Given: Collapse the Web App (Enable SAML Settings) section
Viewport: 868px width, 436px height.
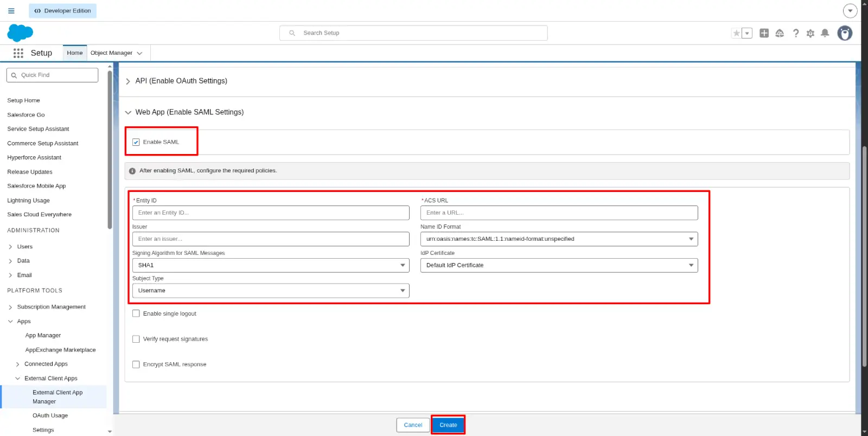Looking at the screenshot, I should click(x=128, y=112).
